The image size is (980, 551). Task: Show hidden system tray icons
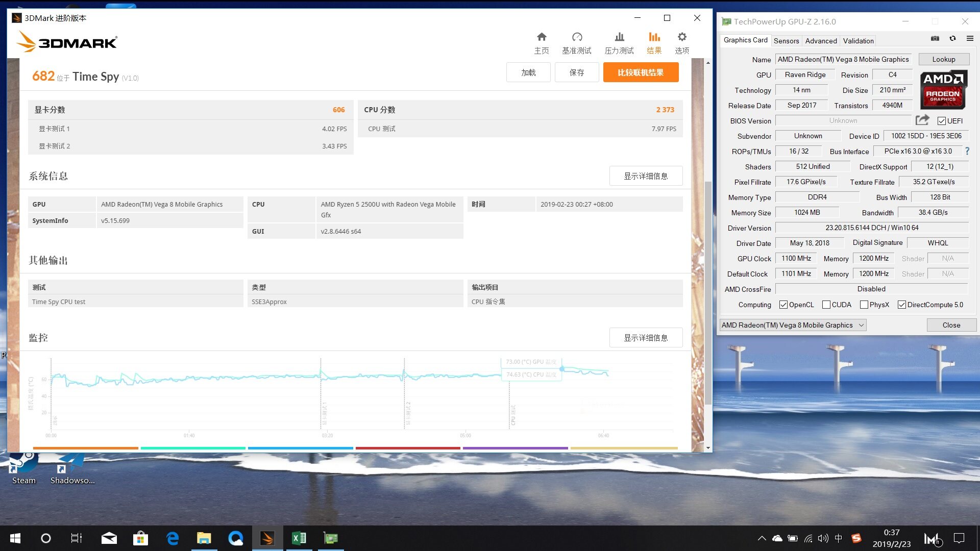(762, 538)
